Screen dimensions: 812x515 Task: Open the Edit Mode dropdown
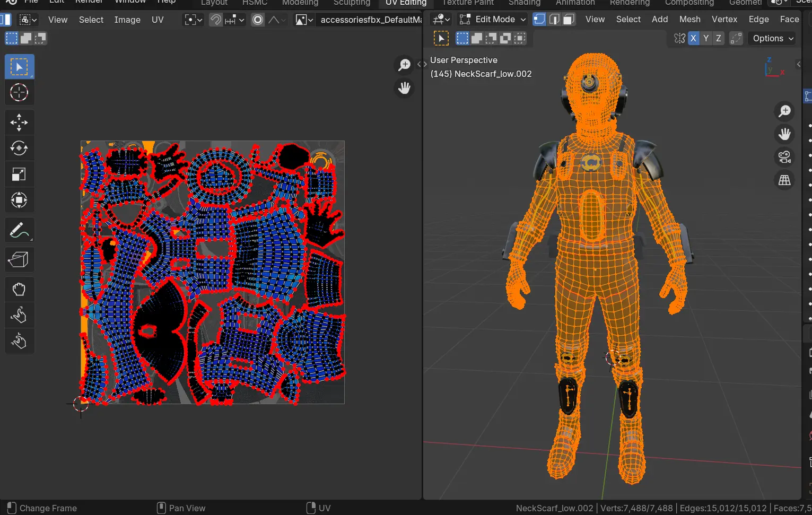tap(493, 19)
